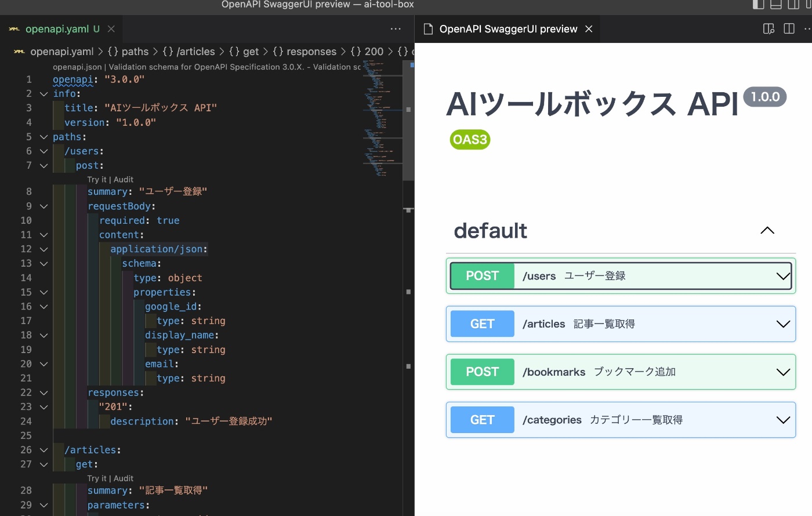Expand the GET /categories operation chevron

(783, 420)
